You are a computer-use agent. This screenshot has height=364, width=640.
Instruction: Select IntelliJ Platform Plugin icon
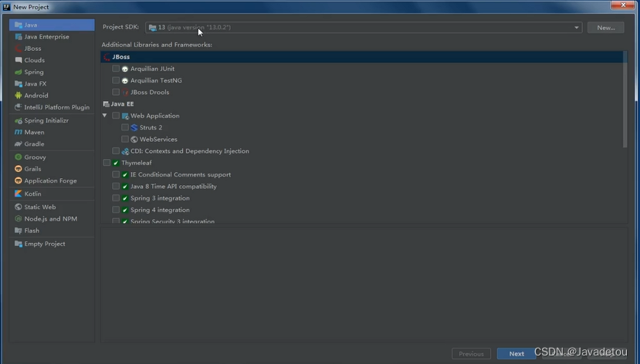point(19,107)
